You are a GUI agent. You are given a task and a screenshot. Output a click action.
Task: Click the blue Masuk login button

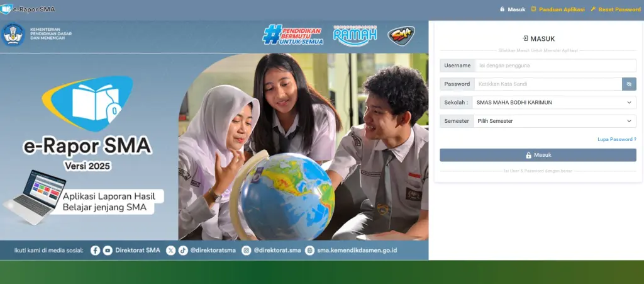tap(538, 155)
